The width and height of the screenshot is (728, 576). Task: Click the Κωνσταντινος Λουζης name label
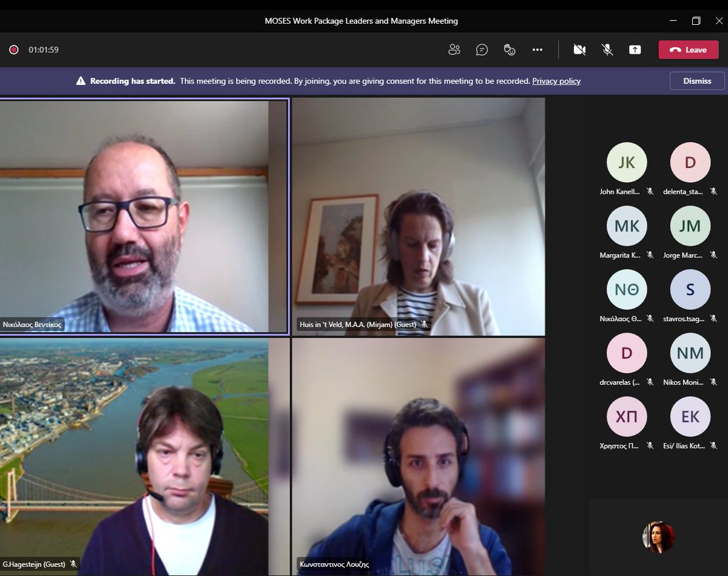tap(334, 564)
